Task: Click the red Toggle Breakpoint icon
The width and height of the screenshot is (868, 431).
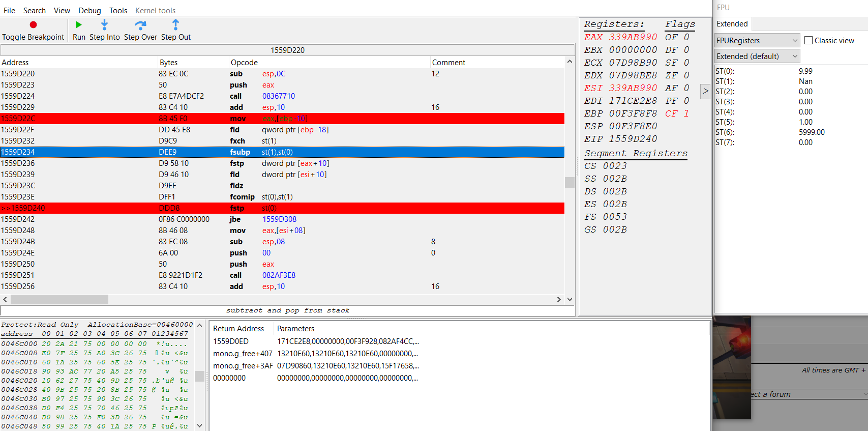Action: 33,25
